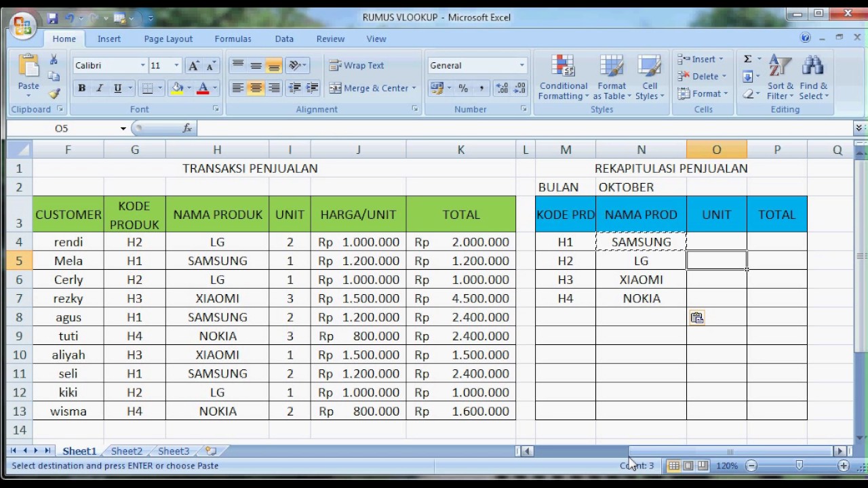The image size is (868, 488).
Task: Center text horizontally
Action: 256,88
